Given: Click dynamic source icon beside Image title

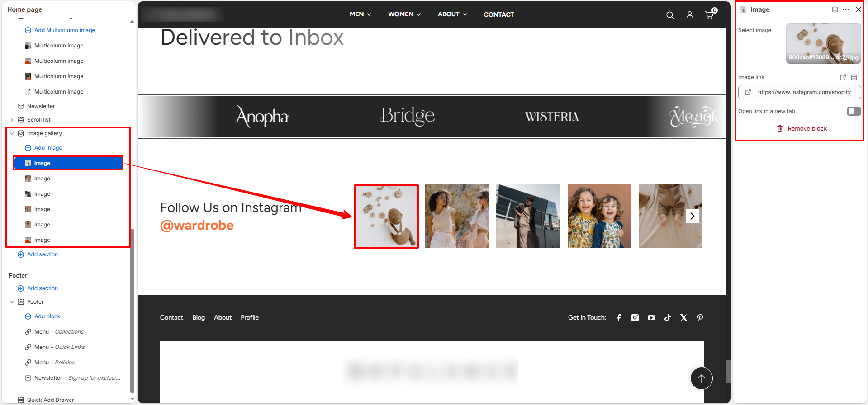Looking at the screenshot, I should pos(835,9).
